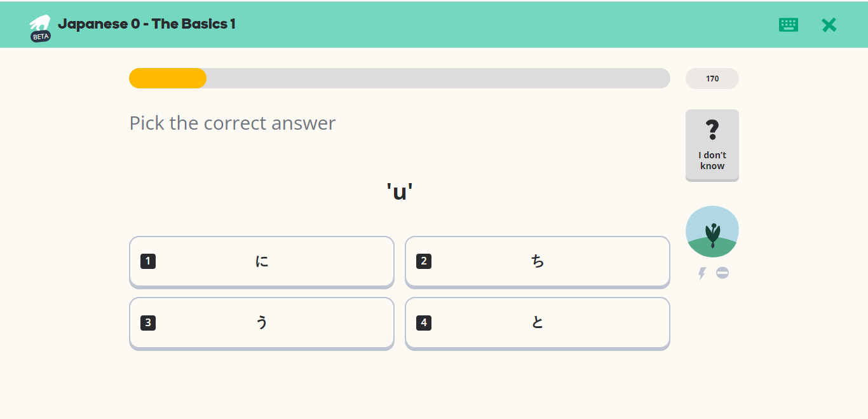The image size is (868, 419).
Task: Click the number 3 shortcut badge
Action: click(x=148, y=323)
